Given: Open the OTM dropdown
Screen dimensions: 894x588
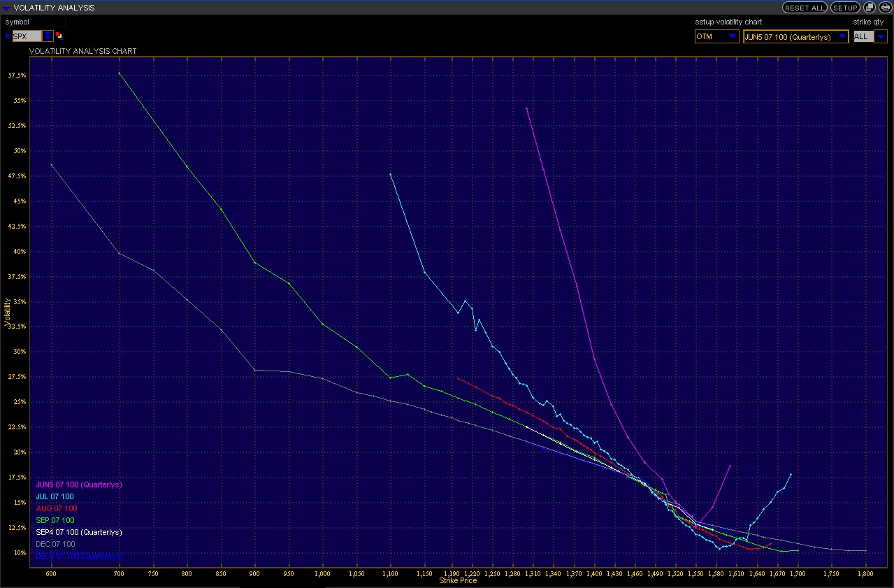Looking at the screenshot, I should pyautogui.click(x=716, y=36).
